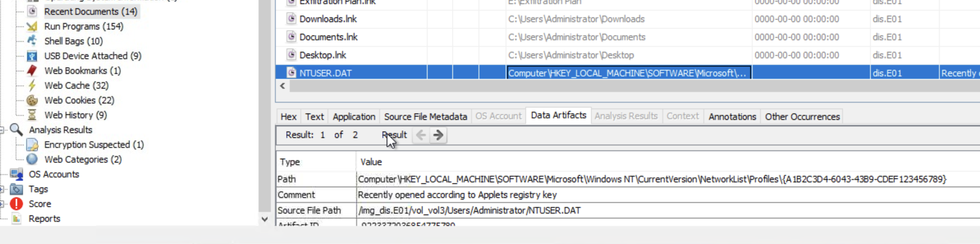Select the Downloads.lnk row

pos(328,19)
